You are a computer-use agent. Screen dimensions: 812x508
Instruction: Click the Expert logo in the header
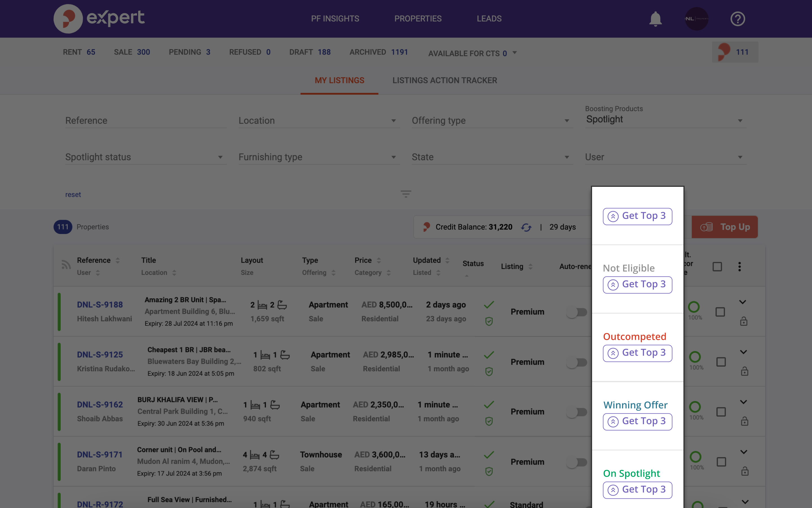click(x=99, y=18)
